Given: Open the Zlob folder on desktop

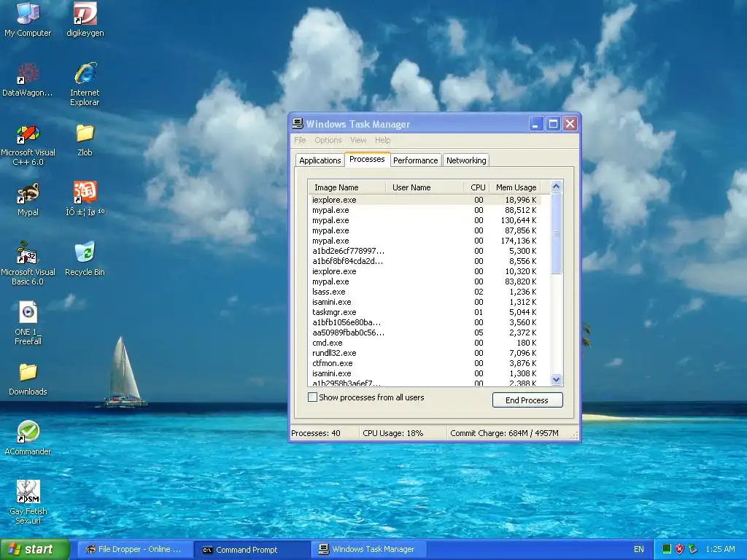Looking at the screenshot, I should (85, 140).
